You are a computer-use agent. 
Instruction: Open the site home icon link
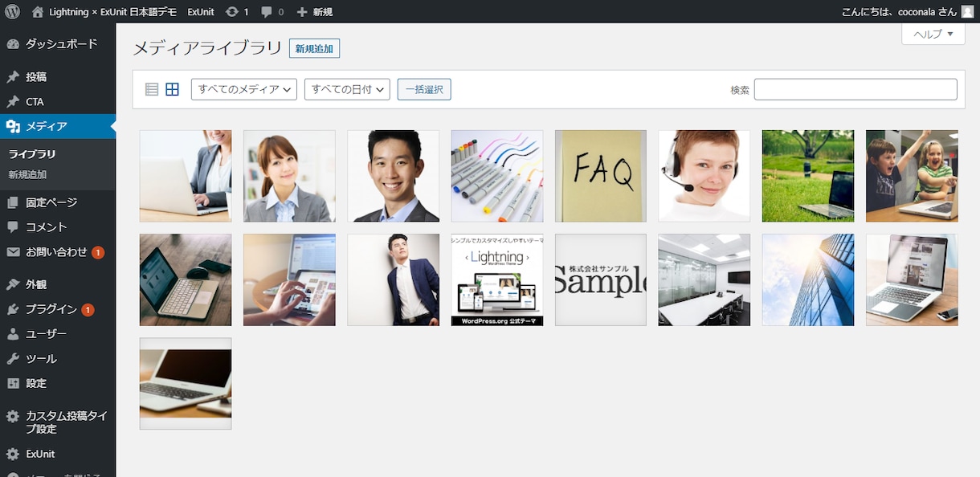pos(38,12)
